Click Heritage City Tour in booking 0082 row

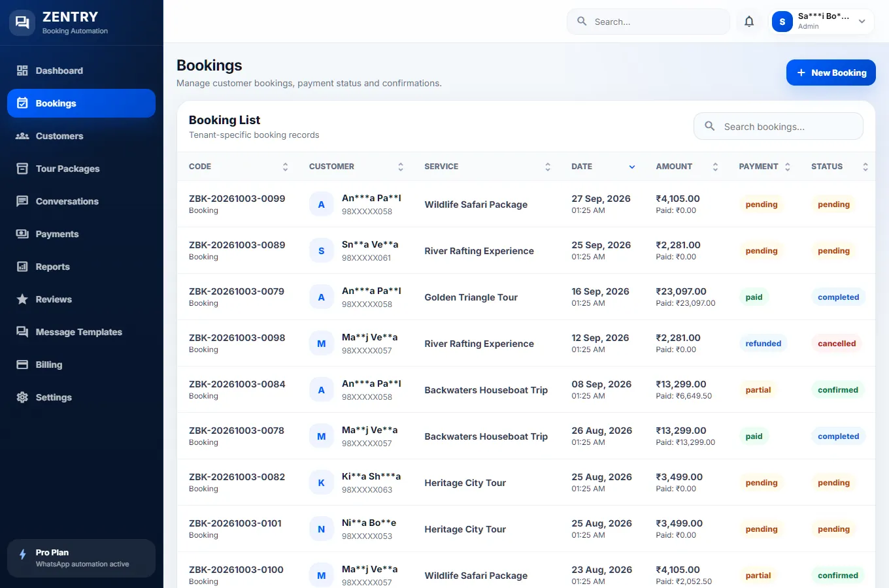click(x=465, y=483)
